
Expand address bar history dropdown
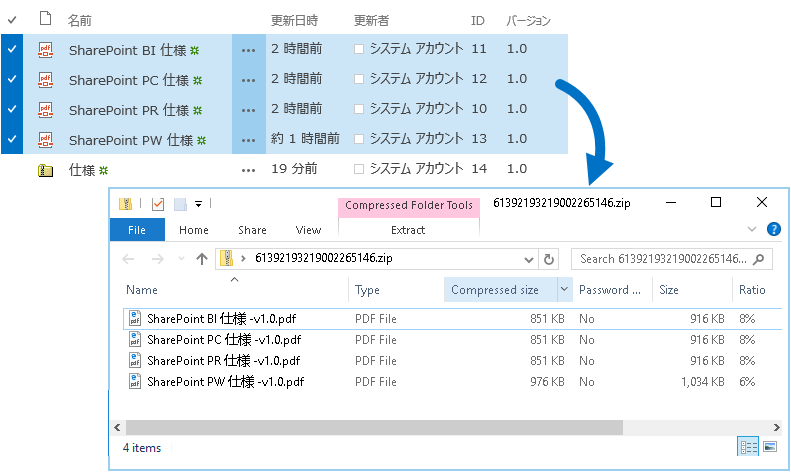click(x=529, y=260)
